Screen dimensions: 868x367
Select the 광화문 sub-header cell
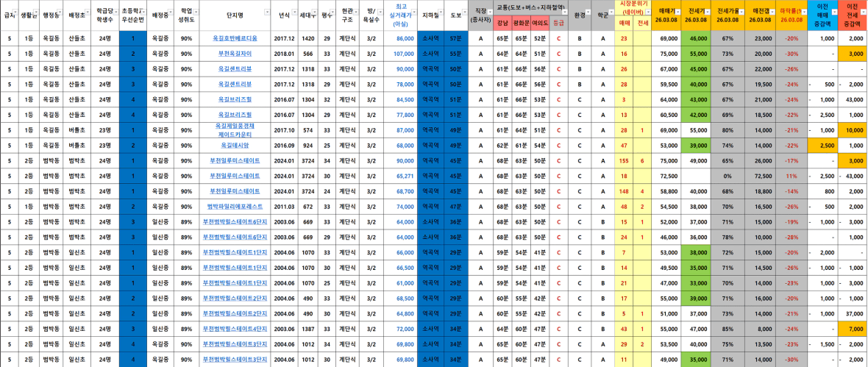point(522,24)
